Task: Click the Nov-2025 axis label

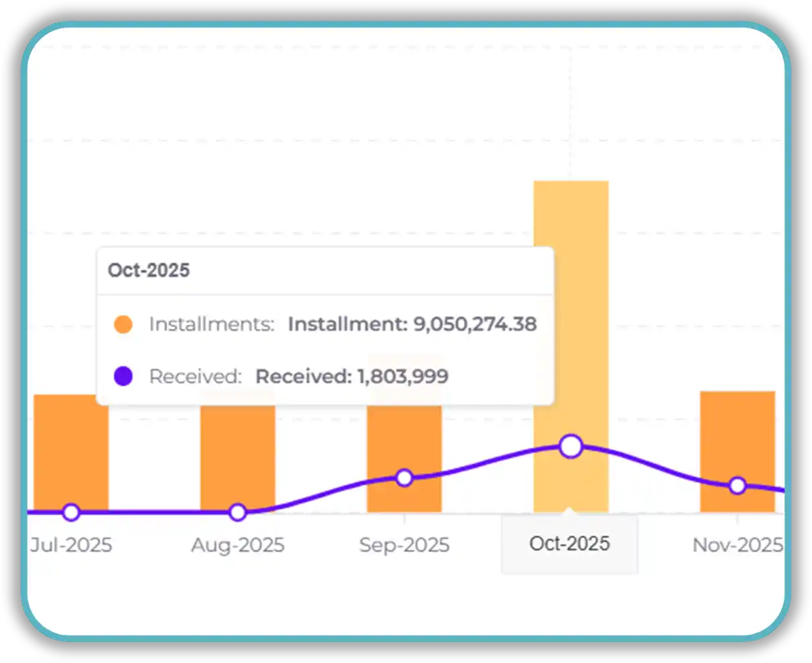Action: coord(737,545)
